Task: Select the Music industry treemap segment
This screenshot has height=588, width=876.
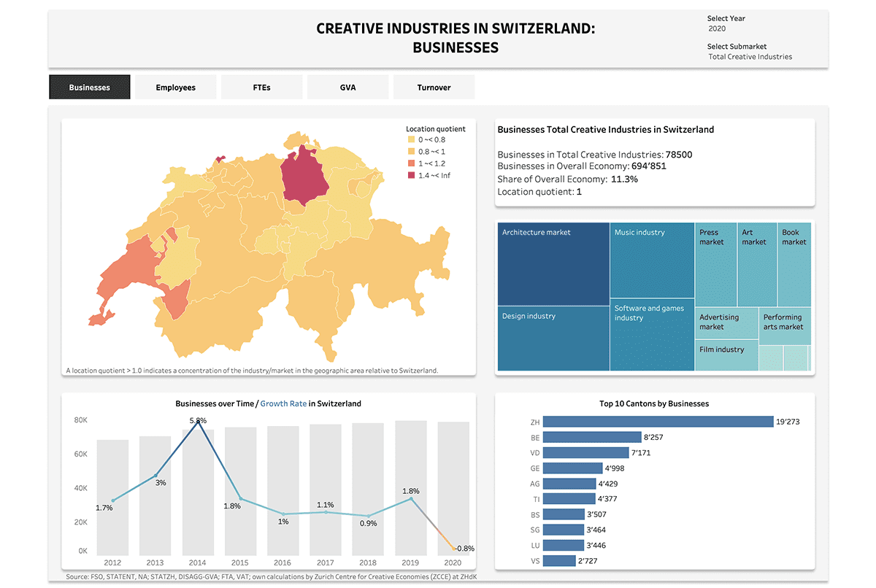Action: (651, 259)
